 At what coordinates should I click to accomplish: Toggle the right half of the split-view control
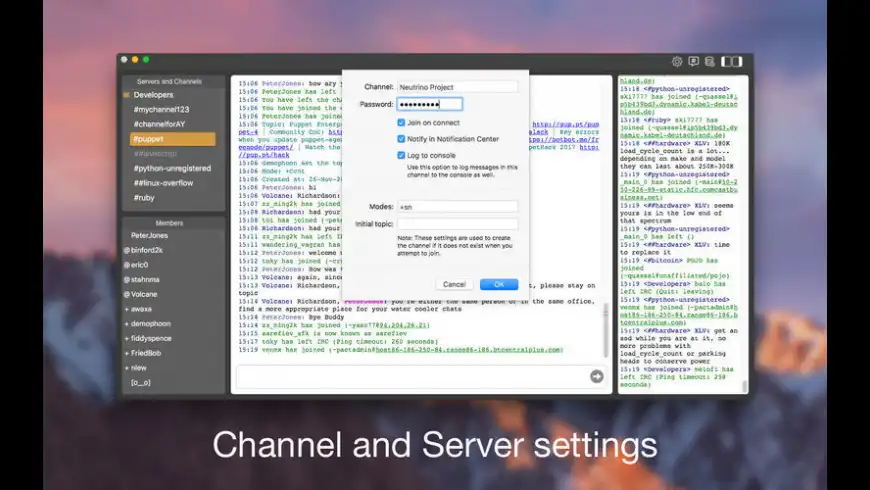coord(737,62)
